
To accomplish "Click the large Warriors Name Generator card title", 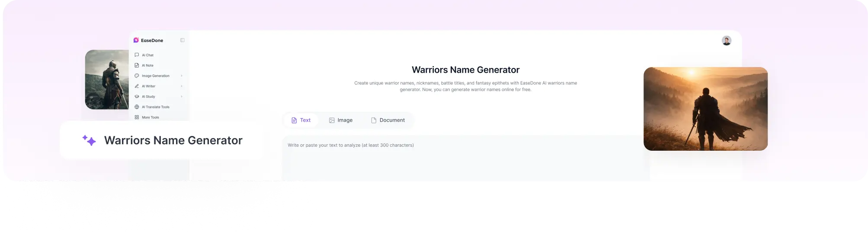I will pos(173,140).
